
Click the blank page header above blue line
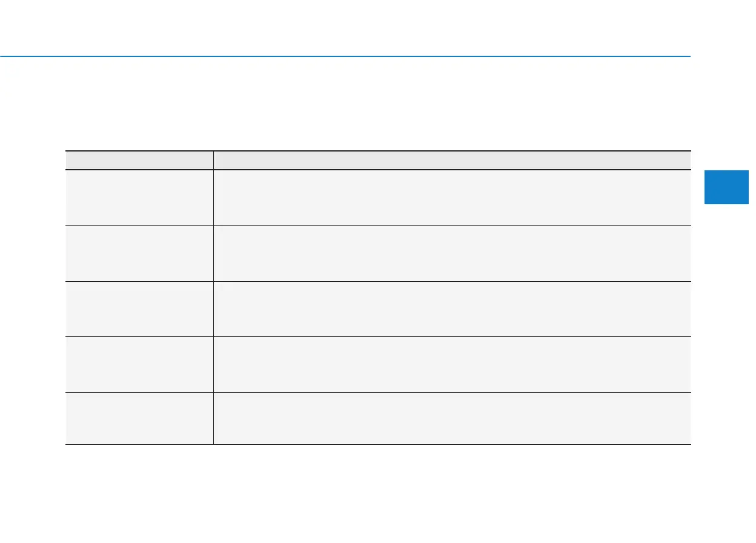point(345,27)
